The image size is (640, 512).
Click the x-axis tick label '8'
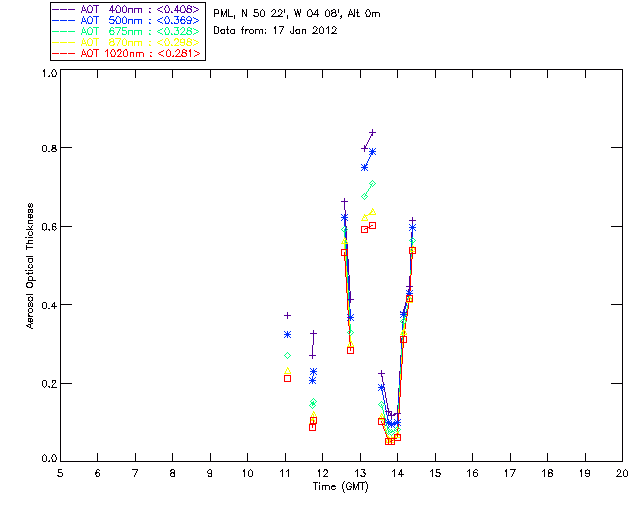(x=173, y=473)
